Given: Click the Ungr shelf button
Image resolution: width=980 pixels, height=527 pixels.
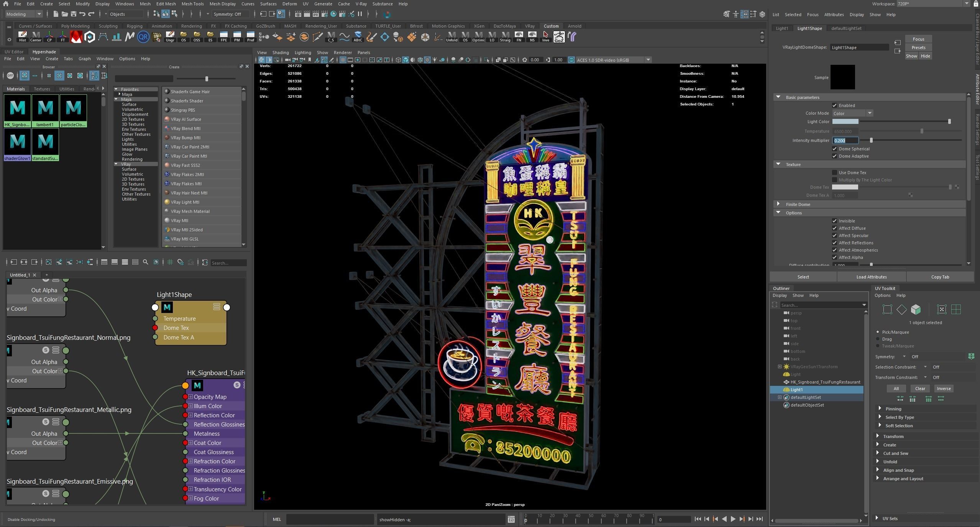Looking at the screenshot, I should (x=170, y=37).
